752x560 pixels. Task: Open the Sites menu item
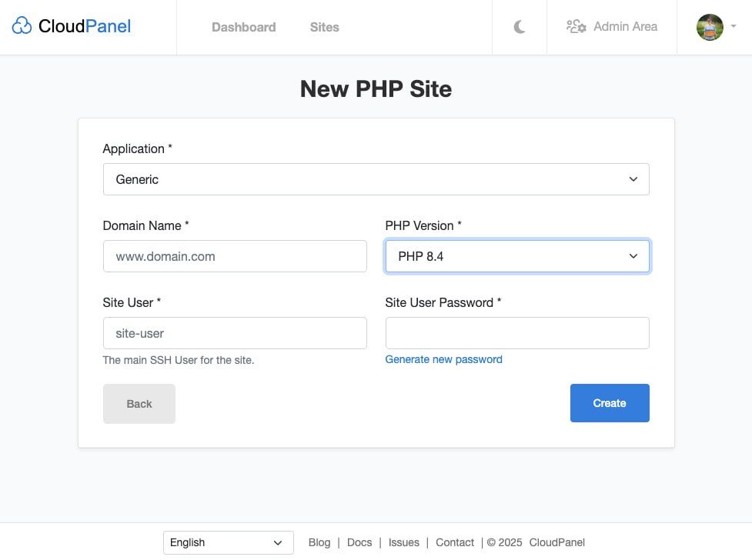pos(324,27)
